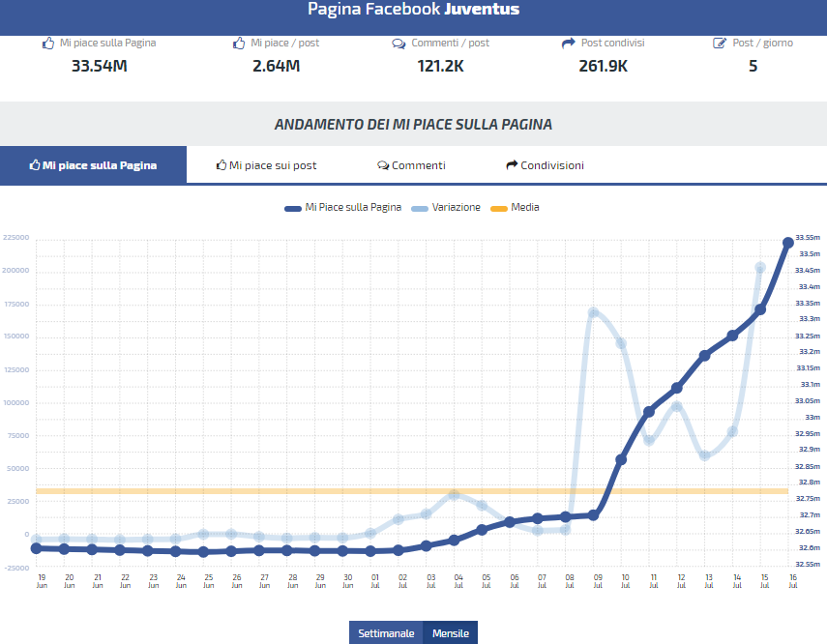Click the thumbs-up icon beside the 33.54M stat
Viewport: 827px width, 644px height.
tap(48, 44)
